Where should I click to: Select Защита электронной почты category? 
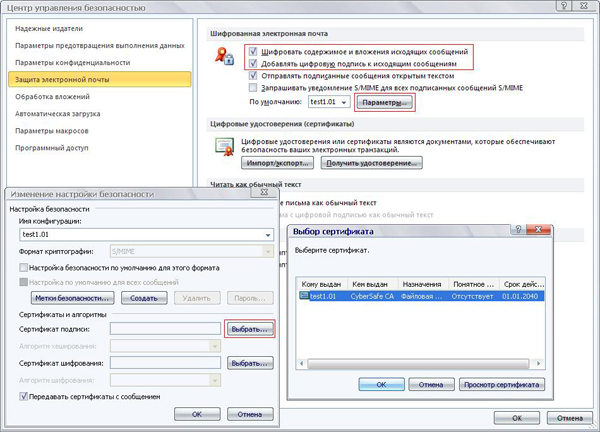[99, 79]
